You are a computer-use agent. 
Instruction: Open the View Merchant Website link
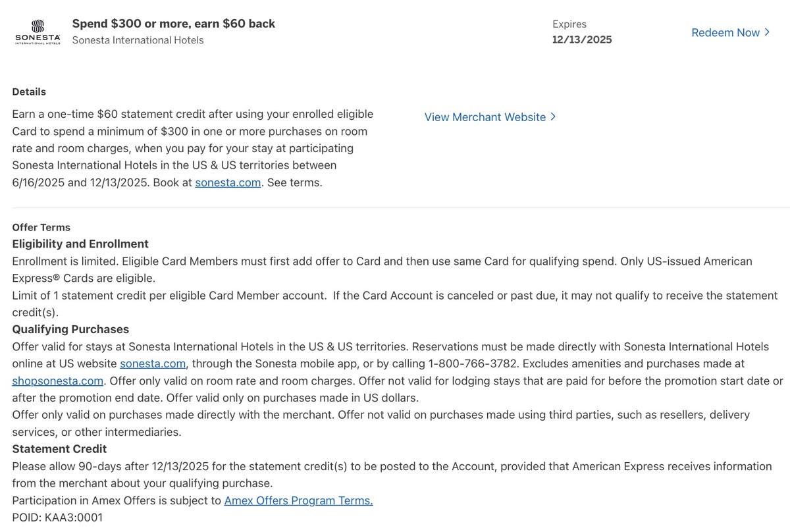pyautogui.click(x=485, y=117)
